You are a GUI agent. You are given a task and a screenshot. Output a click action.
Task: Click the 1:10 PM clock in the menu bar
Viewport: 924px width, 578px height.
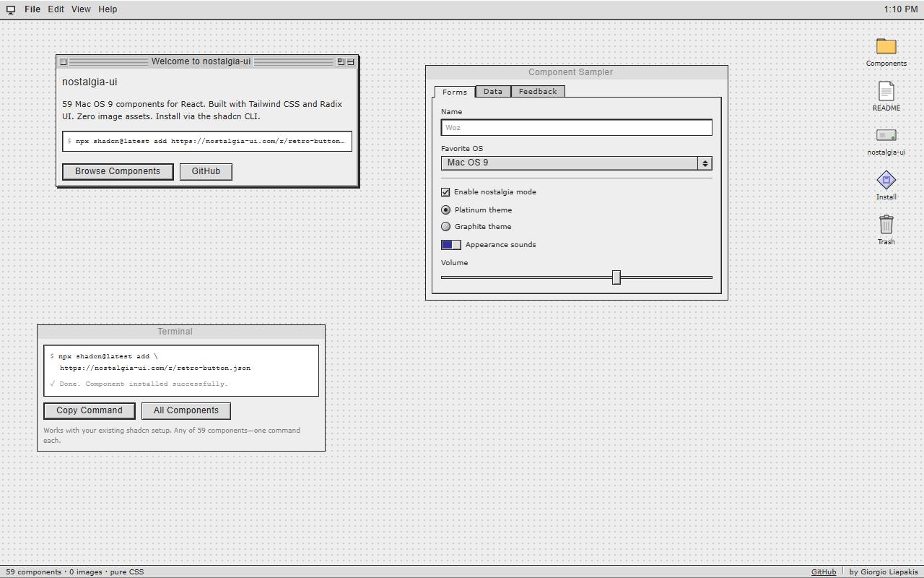(x=901, y=9)
